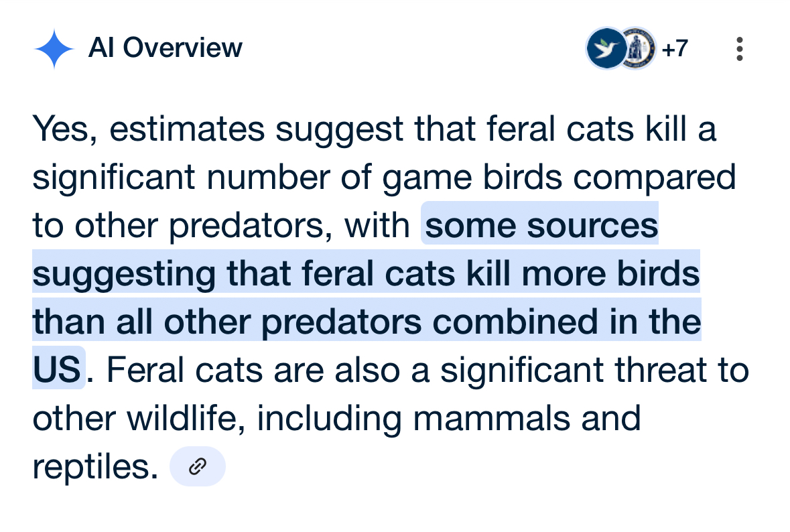Click the link chip icon after "reptiles."

[x=198, y=466]
